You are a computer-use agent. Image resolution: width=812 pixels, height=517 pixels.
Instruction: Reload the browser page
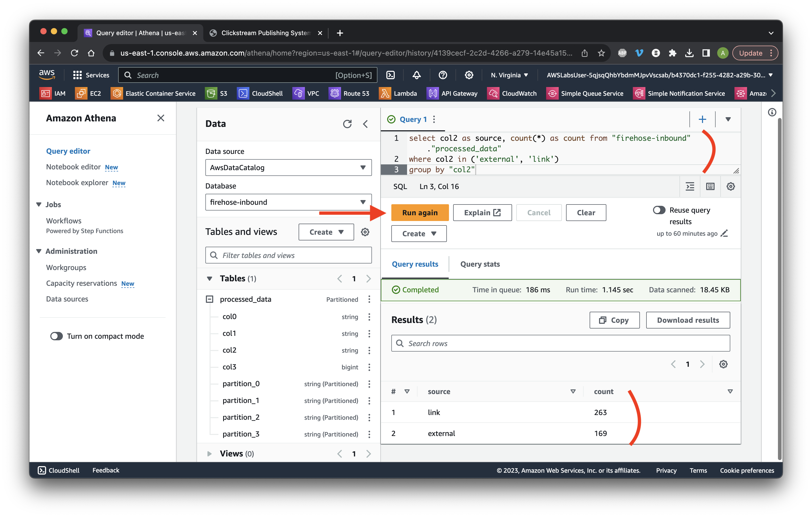click(75, 53)
